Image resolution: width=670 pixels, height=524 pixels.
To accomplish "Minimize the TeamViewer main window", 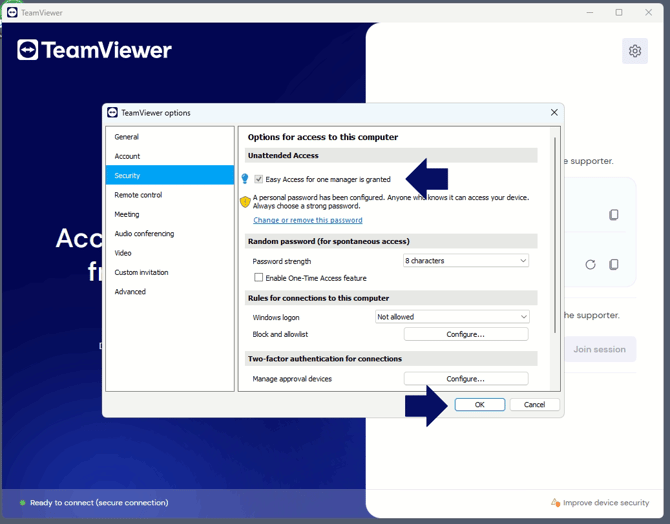I will coord(590,12).
